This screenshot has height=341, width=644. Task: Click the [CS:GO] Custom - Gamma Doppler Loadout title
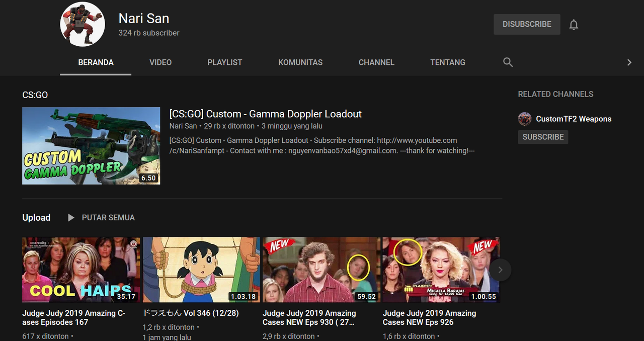click(266, 114)
